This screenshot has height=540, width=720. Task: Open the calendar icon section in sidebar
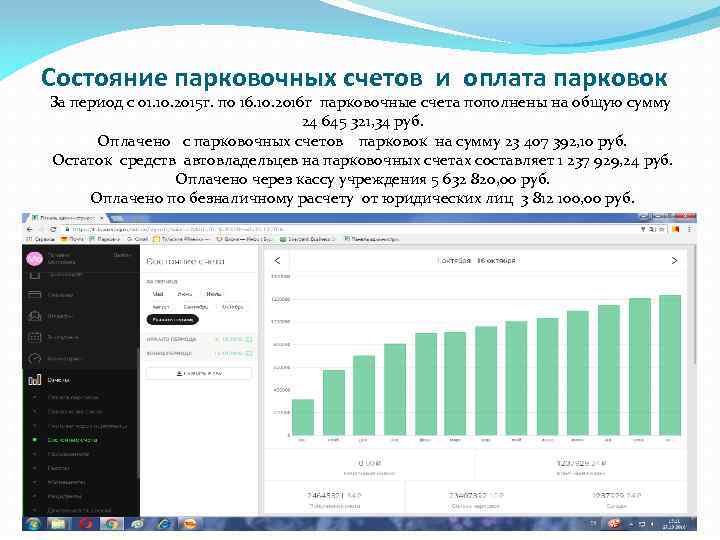[x=35, y=337]
